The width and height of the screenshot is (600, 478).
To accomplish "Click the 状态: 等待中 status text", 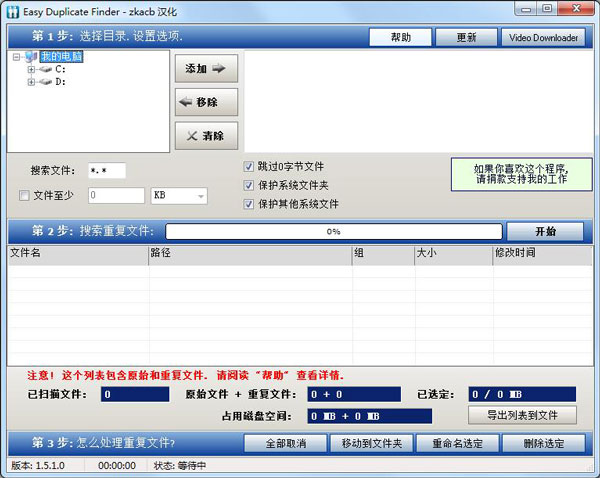I will pos(179,466).
